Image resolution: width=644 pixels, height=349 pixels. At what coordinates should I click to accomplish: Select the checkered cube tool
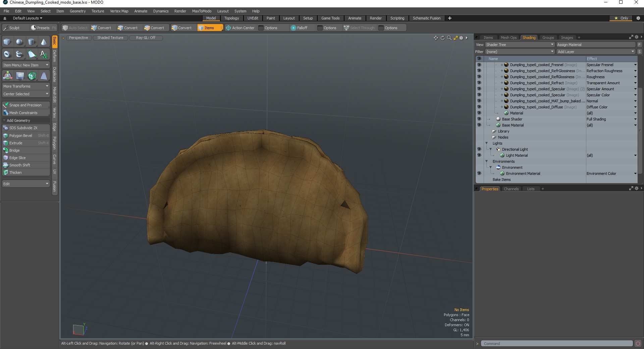pyautogui.click(x=32, y=76)
